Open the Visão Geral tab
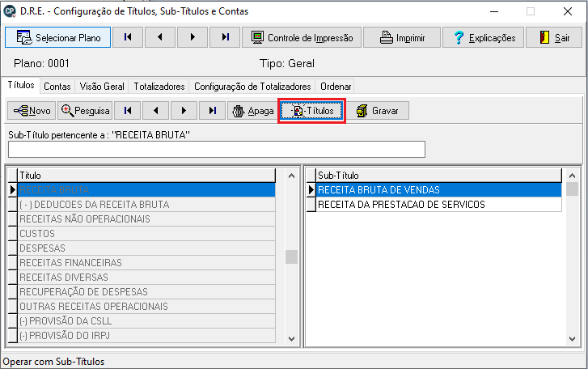The width and height of the screenshot is (588, 369). (x=102, y=87)
